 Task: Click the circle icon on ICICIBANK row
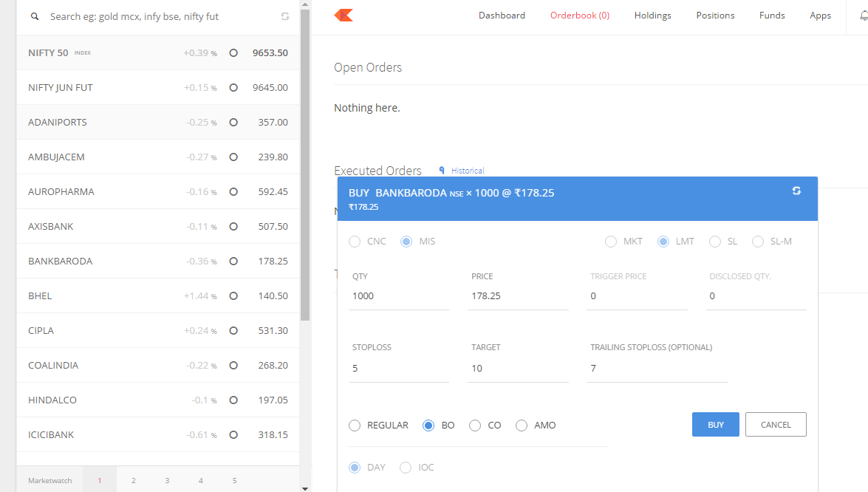tap(233, 435)
